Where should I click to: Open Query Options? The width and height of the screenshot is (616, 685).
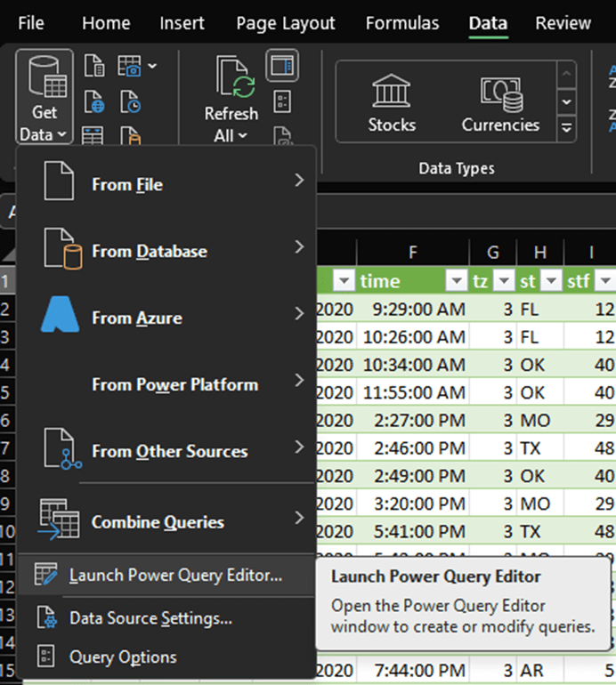[123, 657]
